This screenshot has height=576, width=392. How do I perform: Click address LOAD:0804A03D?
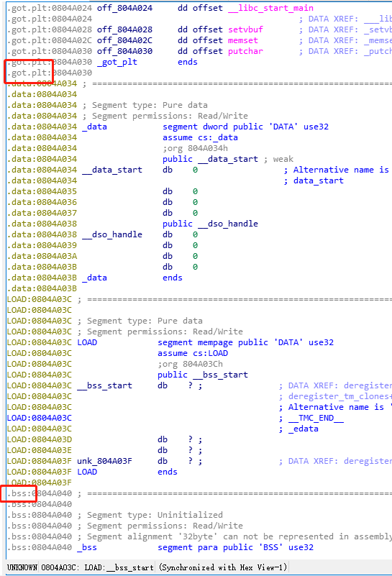pos(40,439)
